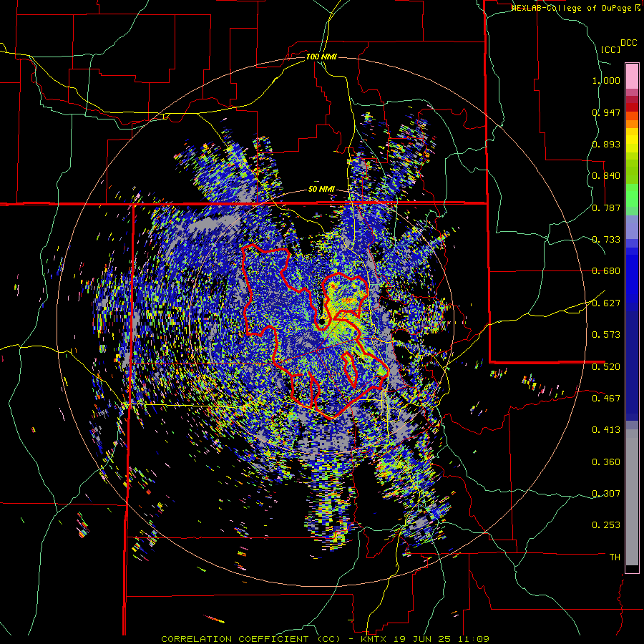Click the 0.573 legend value
This screenshot has width=644, height=644.
(606, 335)
